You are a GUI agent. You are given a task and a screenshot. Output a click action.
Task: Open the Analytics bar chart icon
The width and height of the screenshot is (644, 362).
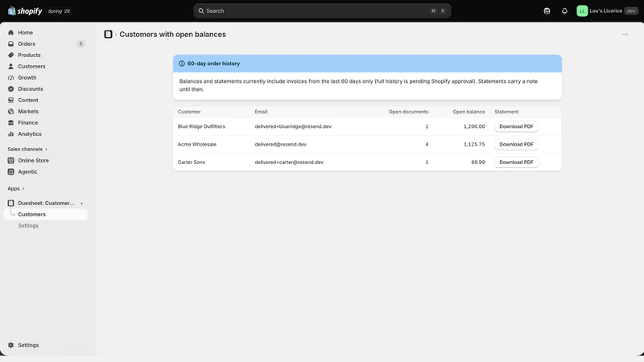(x=10, y=134)
